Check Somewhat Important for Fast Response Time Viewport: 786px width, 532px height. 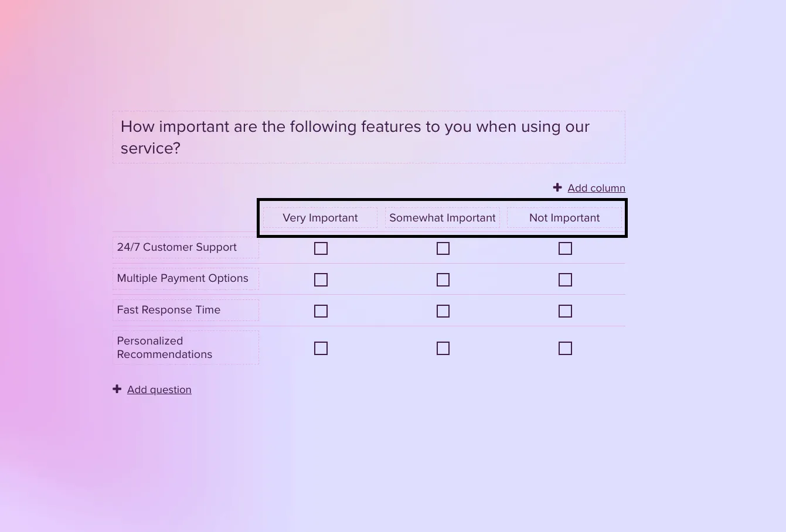click(x=443, y=311)
